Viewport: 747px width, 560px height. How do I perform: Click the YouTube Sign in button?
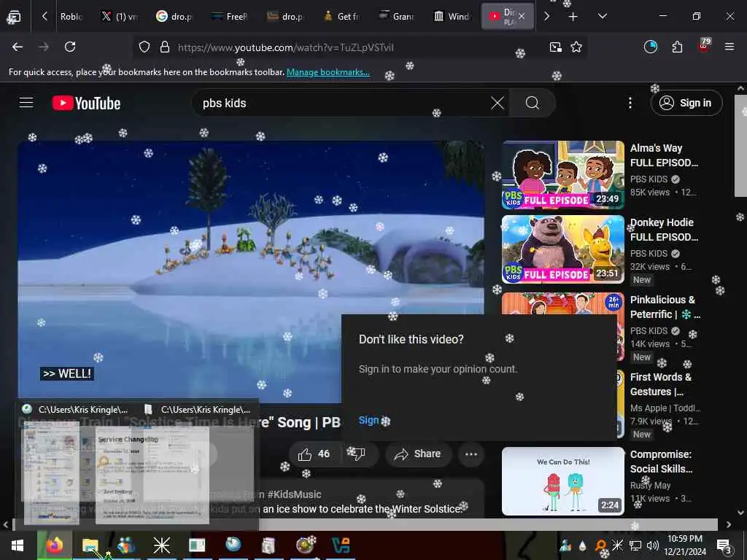click(686, 104)
